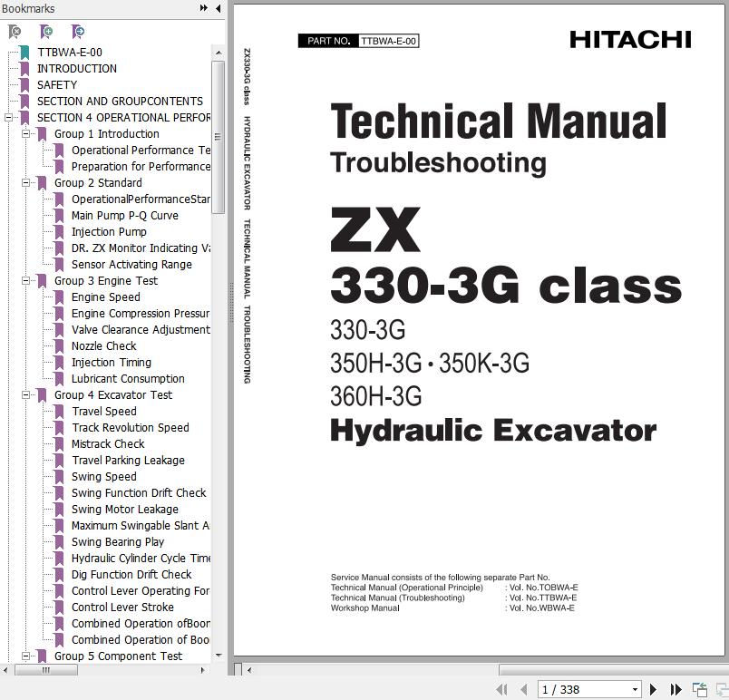Open OperationalPerformanceStandard bookmark under Group 2
The image size is (729, 700).
pos(141,199)
